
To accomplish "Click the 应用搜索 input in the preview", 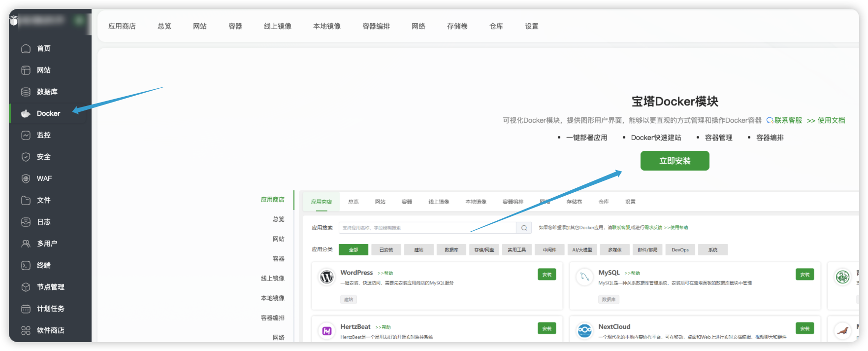I will tap(427, 228).
